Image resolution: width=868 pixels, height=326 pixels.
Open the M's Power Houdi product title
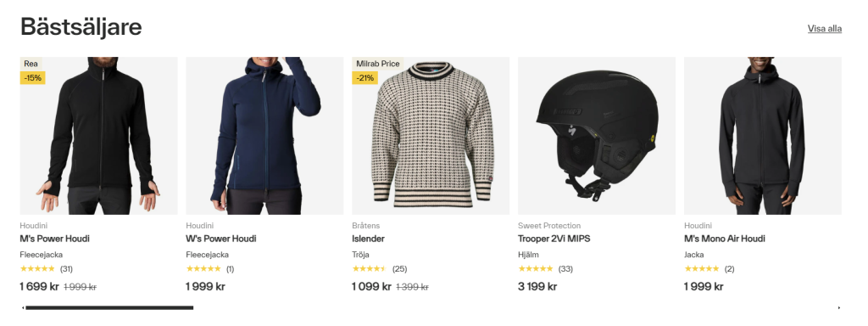[x=55, y=239]
